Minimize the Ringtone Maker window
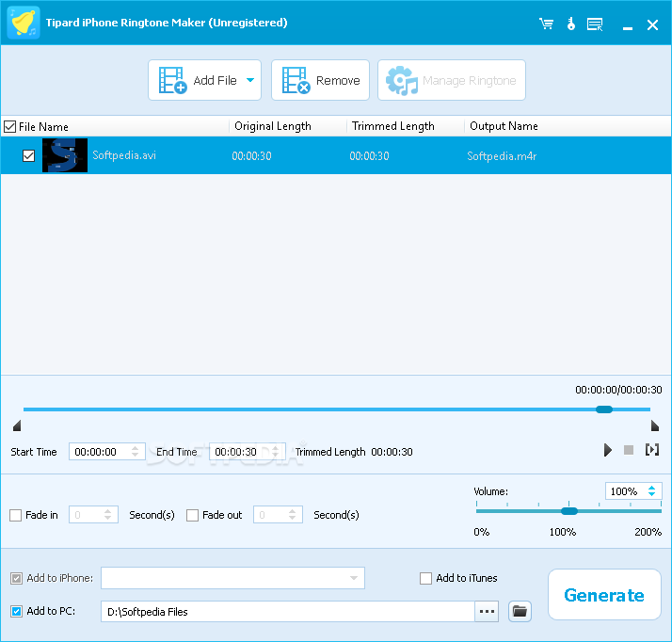Viewport: 672px width, 642px height. [x=628, y=28]
